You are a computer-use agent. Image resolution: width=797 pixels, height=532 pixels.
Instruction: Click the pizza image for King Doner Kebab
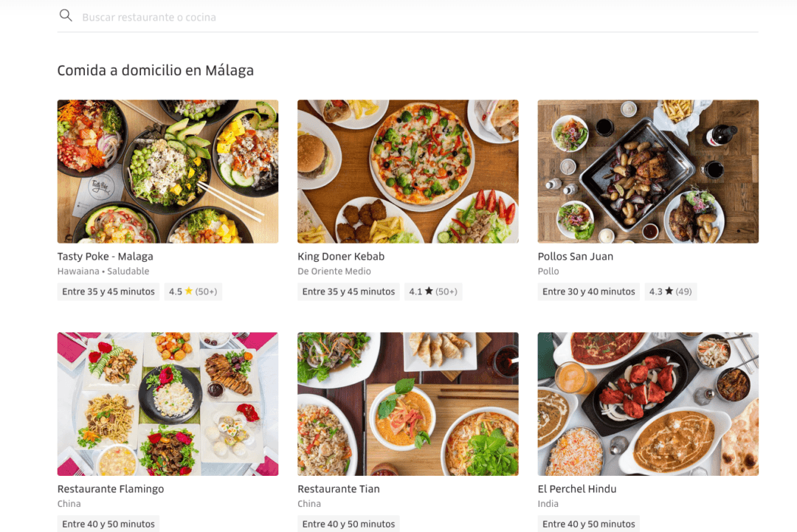click(x=408, y=171)
